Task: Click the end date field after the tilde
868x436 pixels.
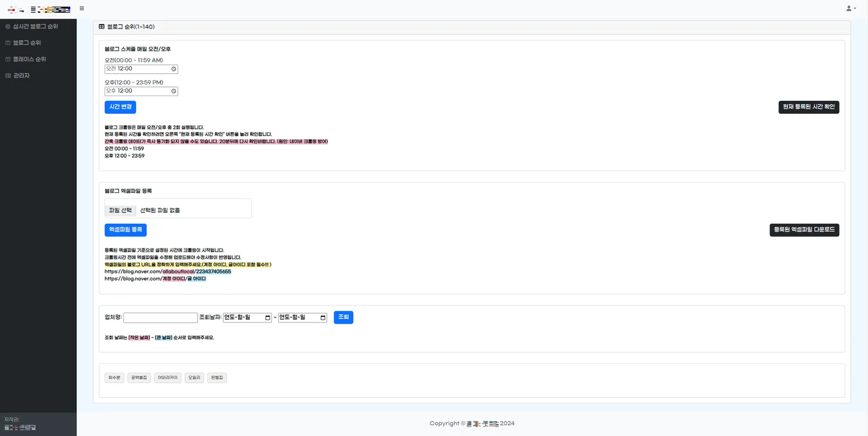Action: [302, 317]
